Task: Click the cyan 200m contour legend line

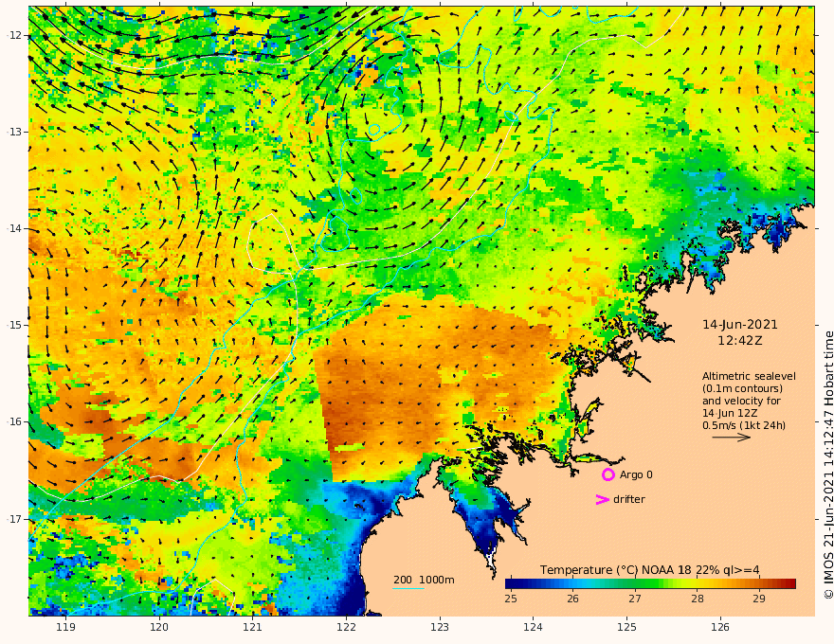Action: click(408, 588)
